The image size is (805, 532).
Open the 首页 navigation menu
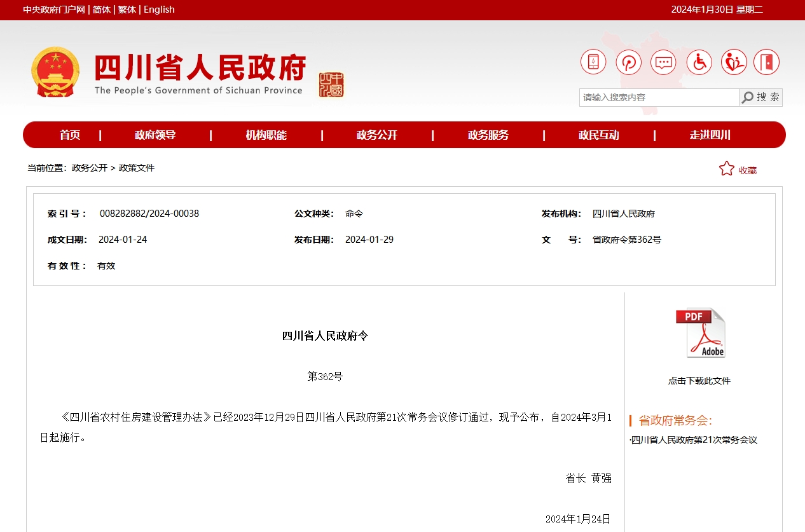(x=70, y=135)
